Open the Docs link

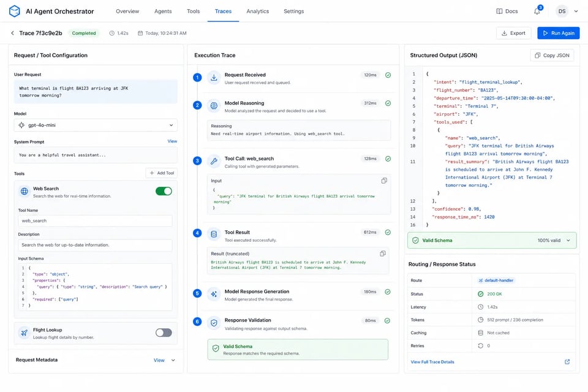[507, 11]
